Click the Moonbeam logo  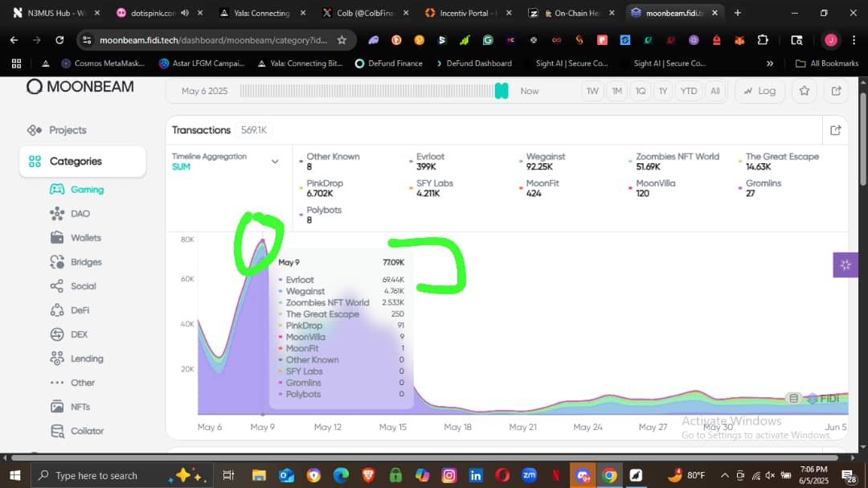click(x=80, y=86)
